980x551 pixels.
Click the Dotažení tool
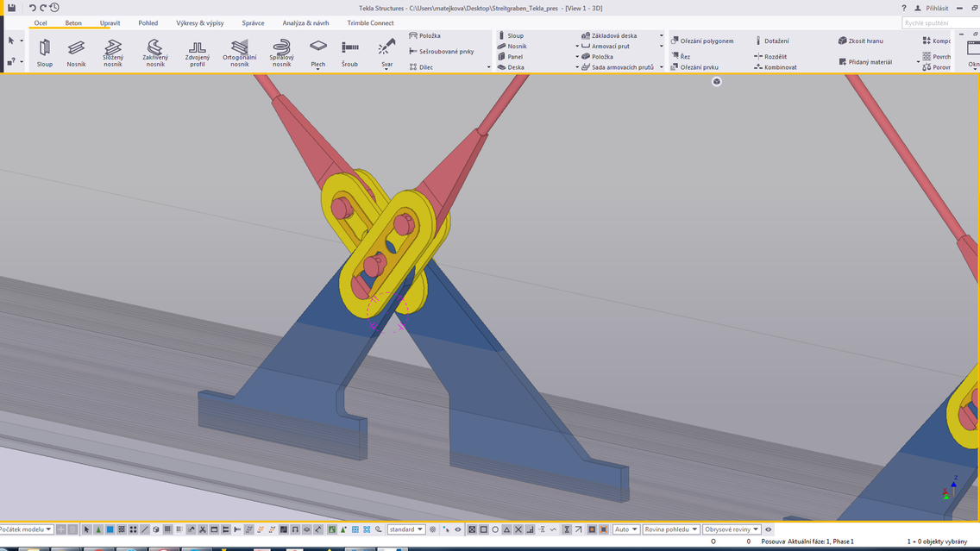tap(772, 41)
